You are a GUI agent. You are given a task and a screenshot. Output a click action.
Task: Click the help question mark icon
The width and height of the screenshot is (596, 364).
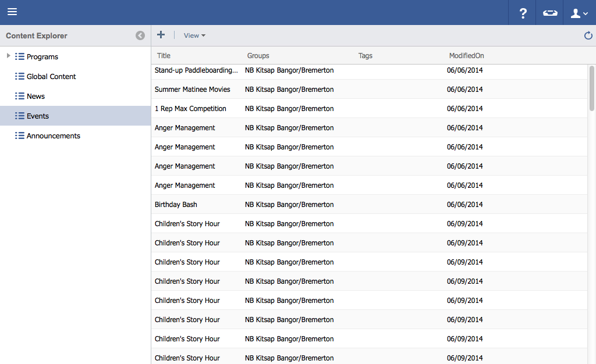tap(523, 13)
